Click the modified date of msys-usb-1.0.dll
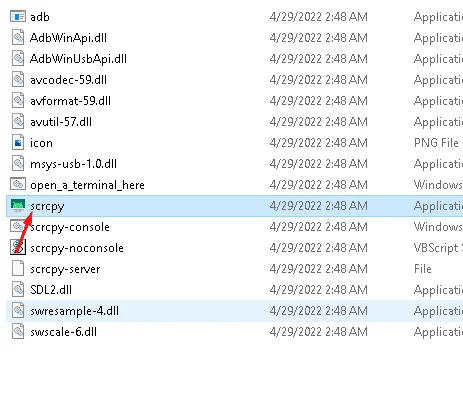 tap(319, 164)
